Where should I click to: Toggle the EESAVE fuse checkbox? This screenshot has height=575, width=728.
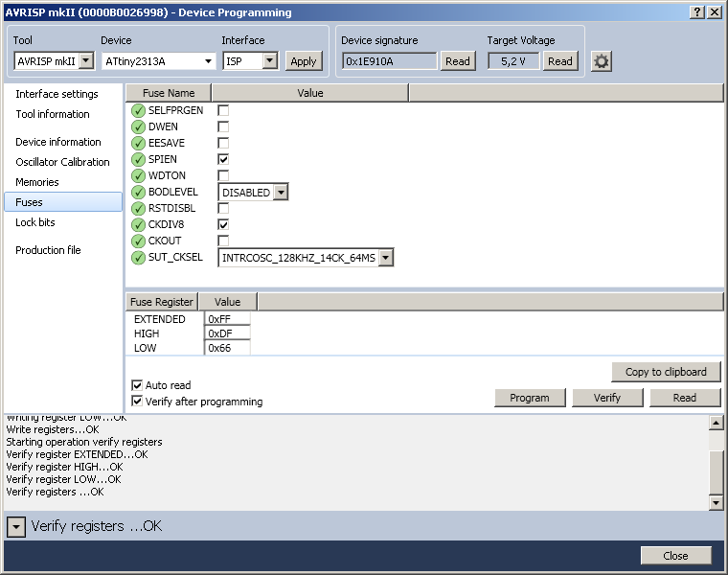223,143
